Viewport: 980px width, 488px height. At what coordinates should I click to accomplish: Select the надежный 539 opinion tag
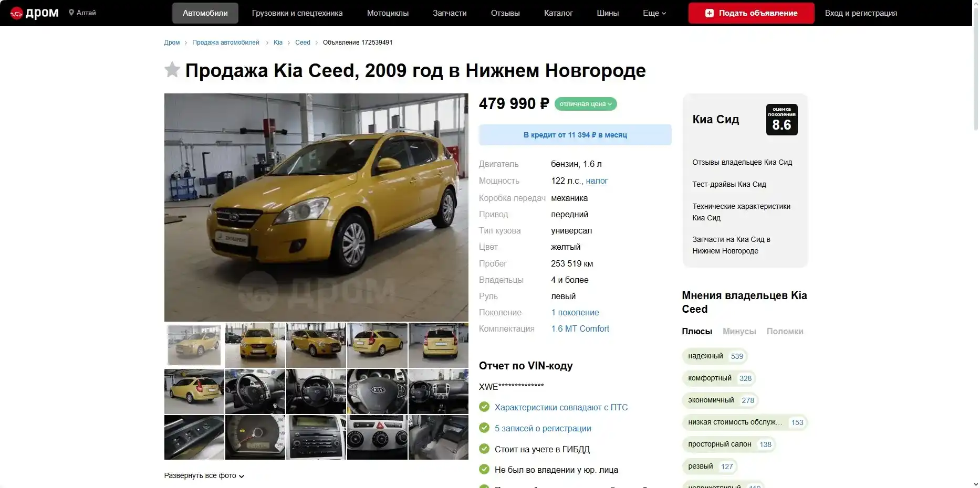point(715,356)
